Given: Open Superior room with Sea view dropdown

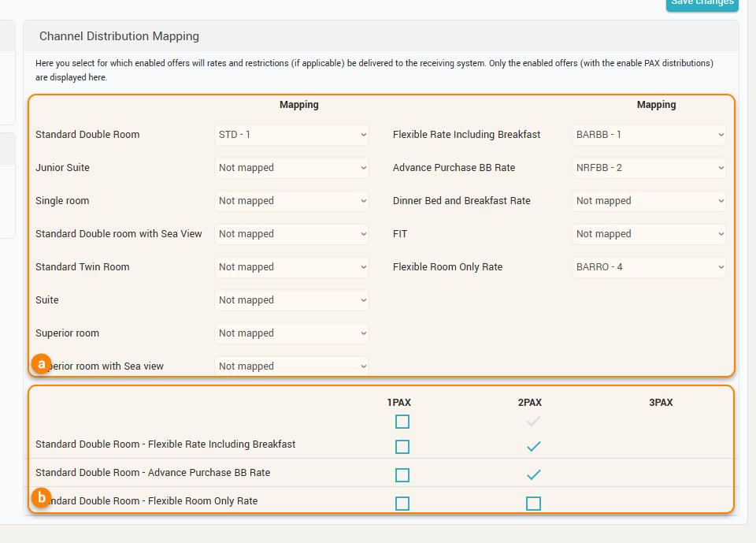Looking at the screenshot, I should 291,366.
